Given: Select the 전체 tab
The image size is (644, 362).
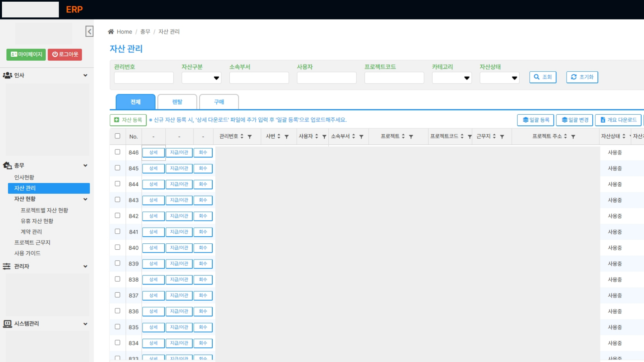Looking at the screenshot, I should click(x=136, y=102).
